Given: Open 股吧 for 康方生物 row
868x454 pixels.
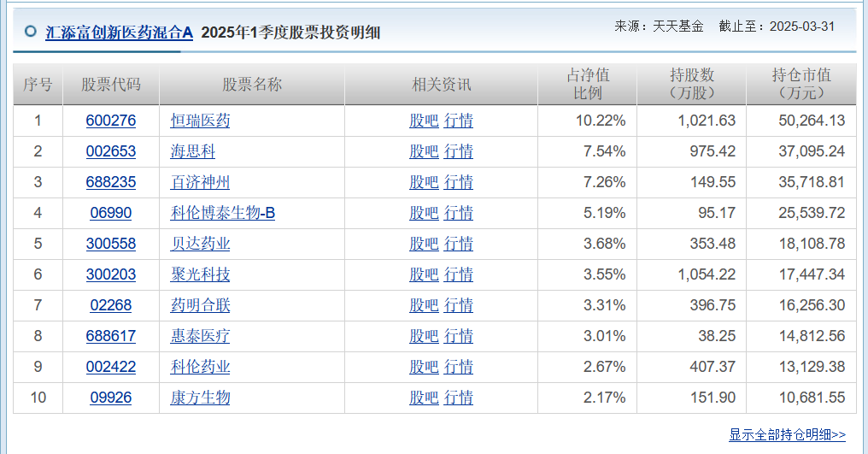Looking at the screenshot, I should pos(424,398).
